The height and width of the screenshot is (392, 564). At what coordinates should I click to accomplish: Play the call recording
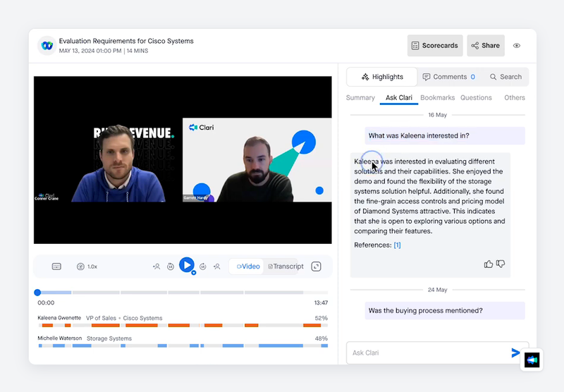(187, 265)
